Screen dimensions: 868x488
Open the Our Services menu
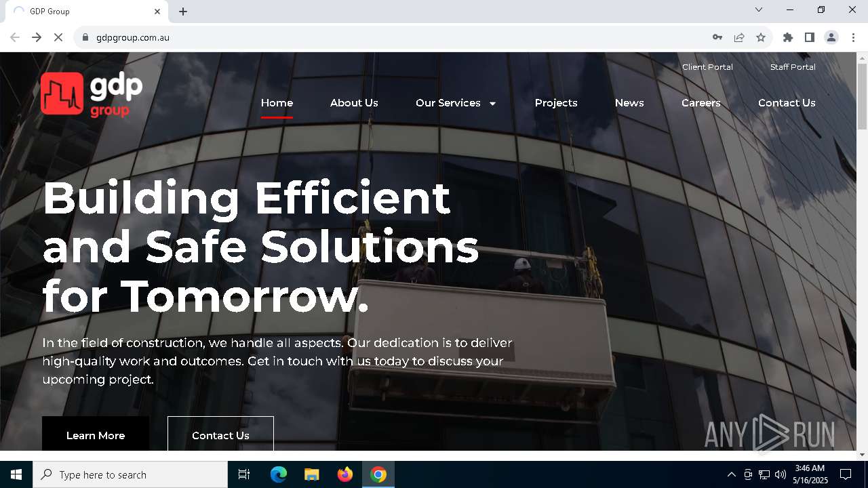(x=448, y=103)
